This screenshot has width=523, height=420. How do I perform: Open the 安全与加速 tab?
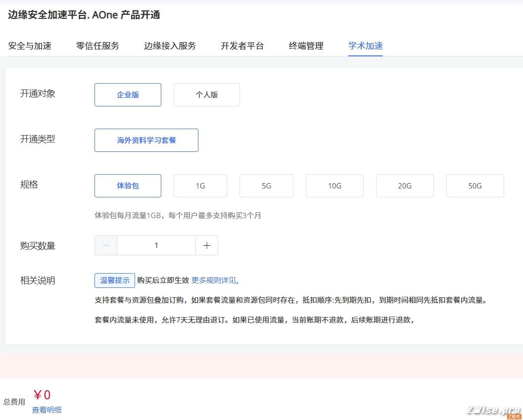[x=30, y=46]
